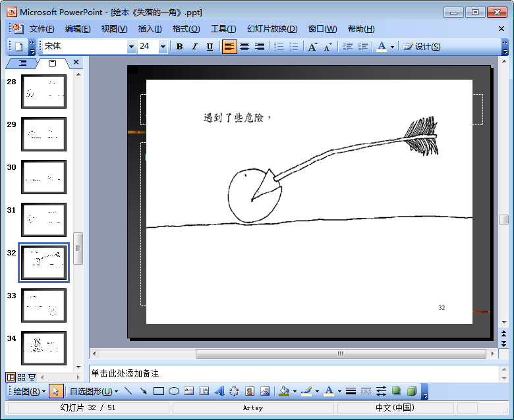The width and height of the screenshot is (514, 420).
Task: Select slide 31 thumbnail
Action: (44, 220)
